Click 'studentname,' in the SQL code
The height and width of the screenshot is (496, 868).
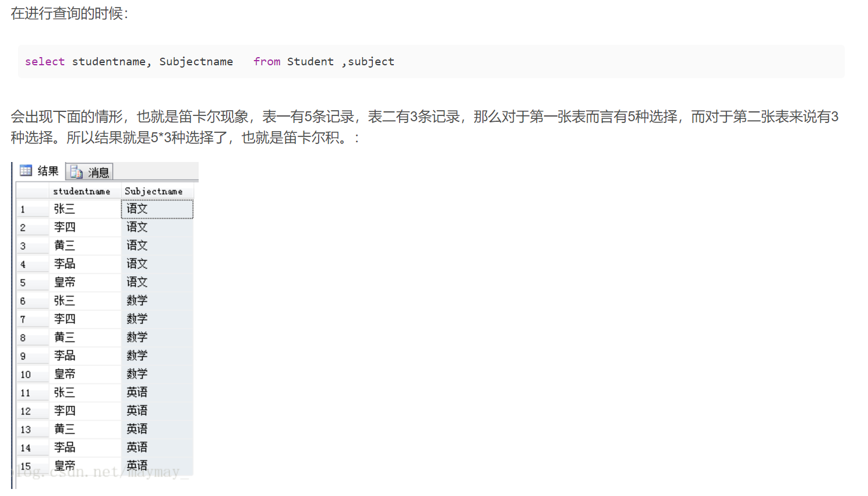click(111, 61)
